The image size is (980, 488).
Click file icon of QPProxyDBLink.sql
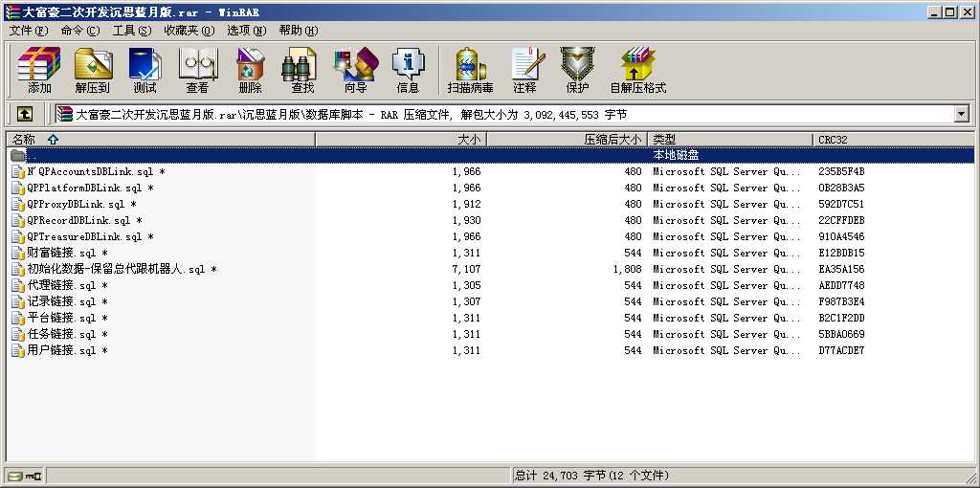coord(18,205)
